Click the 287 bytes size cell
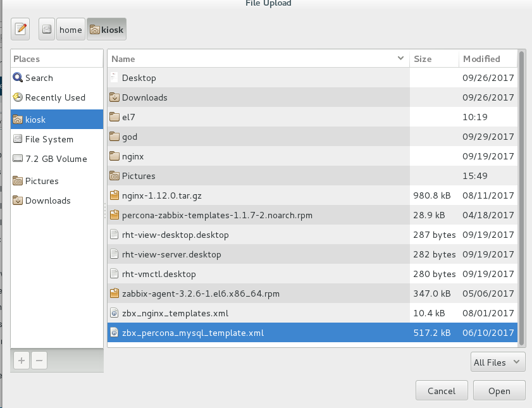 click(x=435, y=235)
